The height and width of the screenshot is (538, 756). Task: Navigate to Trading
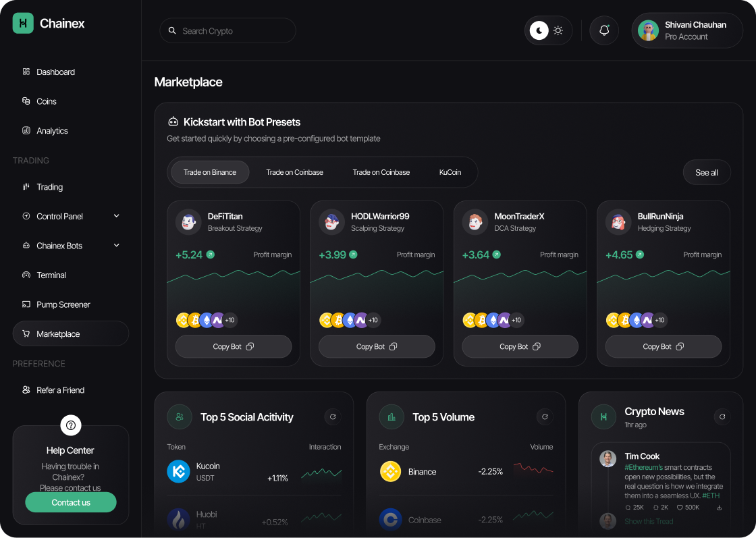click(71, 187)
